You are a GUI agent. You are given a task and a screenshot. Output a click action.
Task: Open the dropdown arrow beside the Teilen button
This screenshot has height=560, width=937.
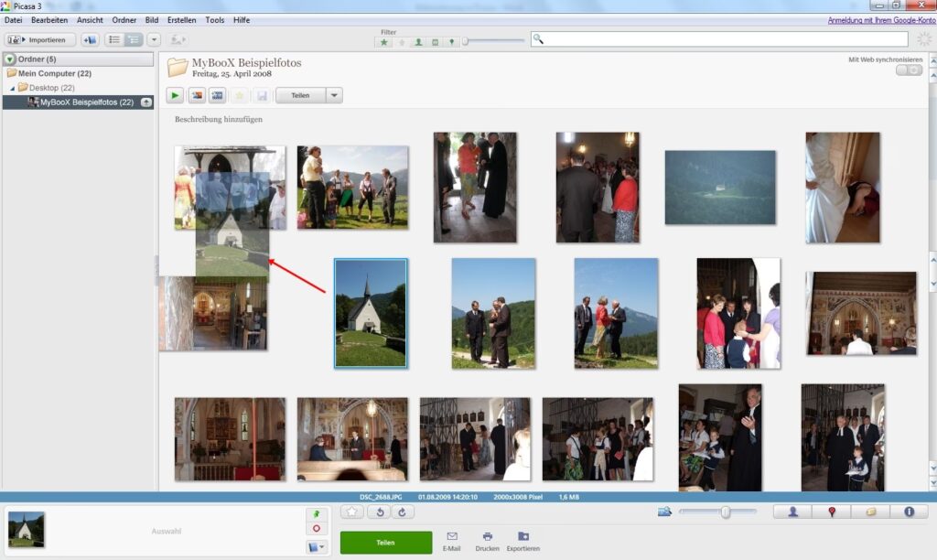[x=334, y=95]
